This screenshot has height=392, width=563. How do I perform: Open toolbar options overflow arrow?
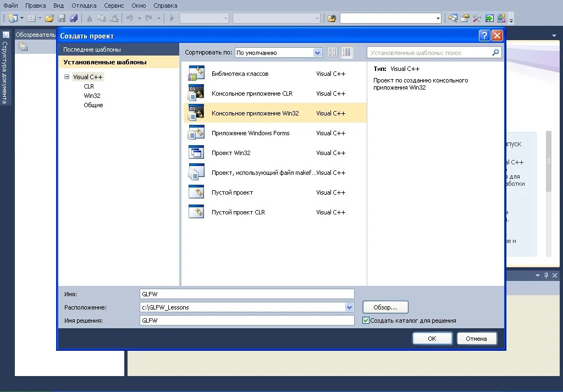[511, 20]
